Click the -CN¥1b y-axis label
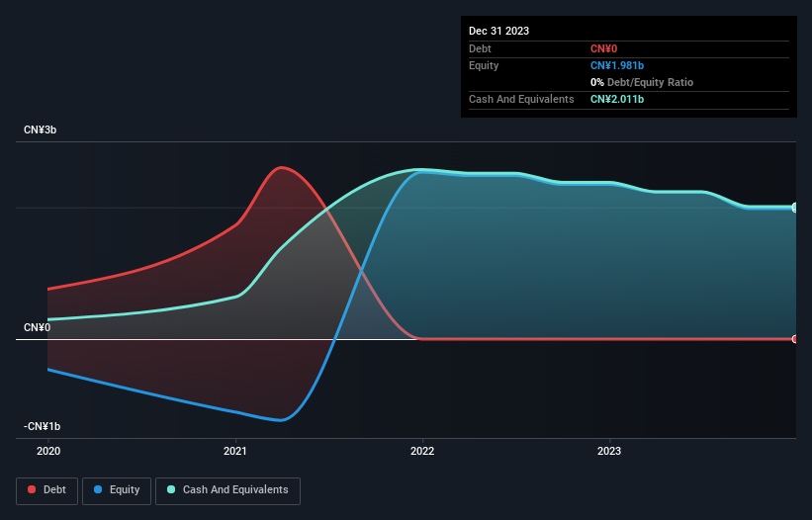Screen dimensions: 812x520 (42, 426)
